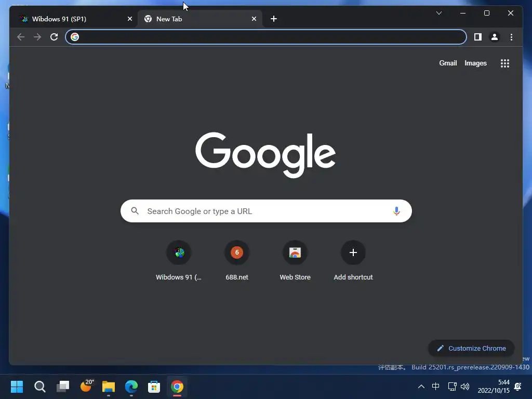
Task: Open the network status tray icon
Action: [x=453, y=387]
